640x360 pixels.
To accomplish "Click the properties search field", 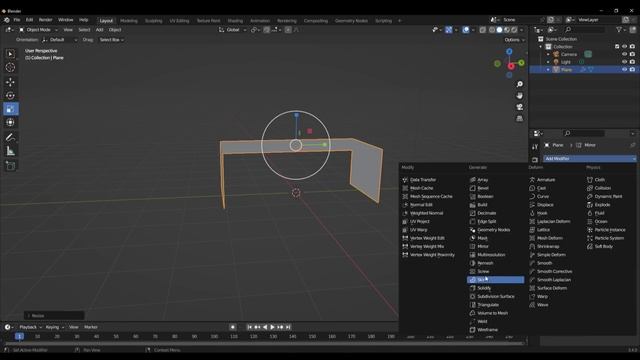I will coord(584,133).
